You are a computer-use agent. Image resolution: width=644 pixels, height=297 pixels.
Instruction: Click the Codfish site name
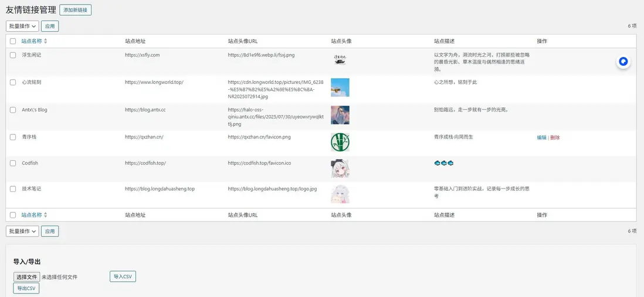pos(30,163)
